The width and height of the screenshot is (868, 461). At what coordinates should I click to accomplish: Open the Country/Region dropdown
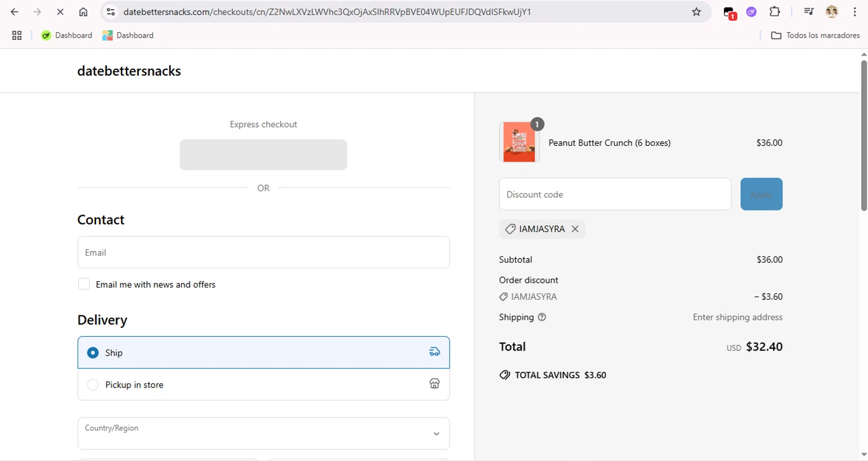[x=263, y=433]
